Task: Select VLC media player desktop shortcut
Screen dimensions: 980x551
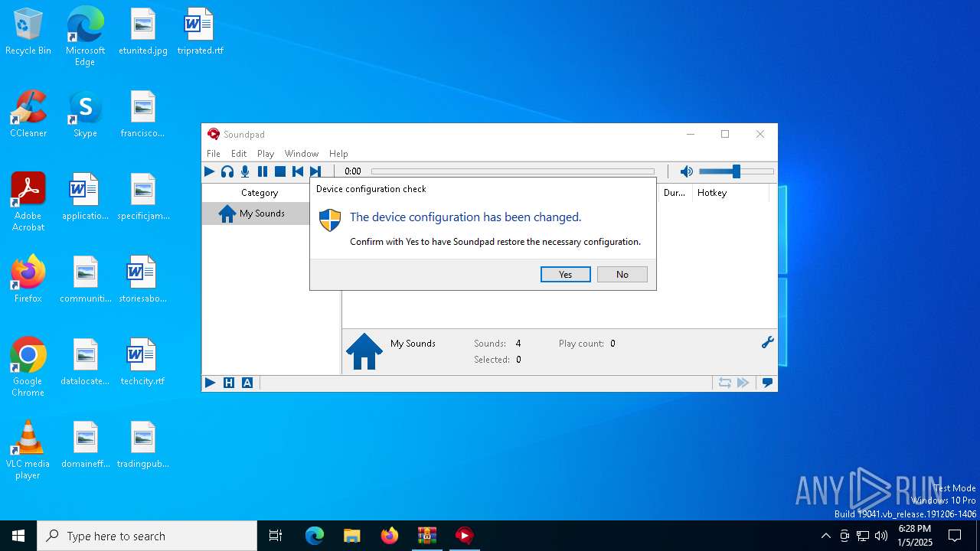Action: pyautogui.click(x=28, y=450)
